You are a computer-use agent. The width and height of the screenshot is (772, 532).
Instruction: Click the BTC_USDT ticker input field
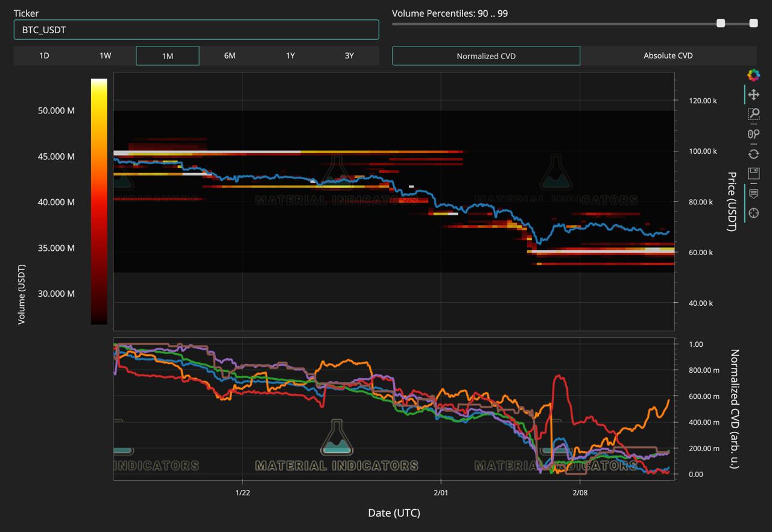click(196, 30)
